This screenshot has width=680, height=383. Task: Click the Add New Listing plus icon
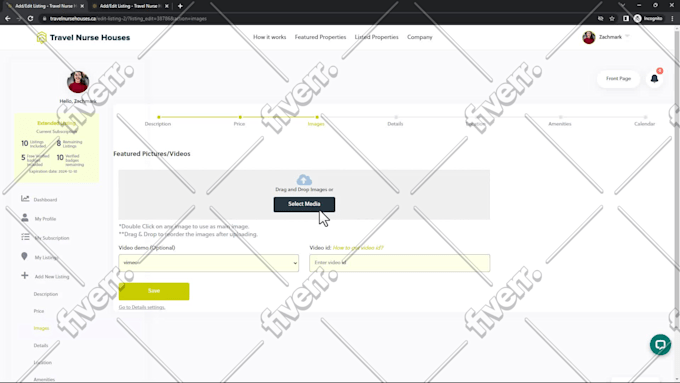pyautogui.click(x=25, y=275)
